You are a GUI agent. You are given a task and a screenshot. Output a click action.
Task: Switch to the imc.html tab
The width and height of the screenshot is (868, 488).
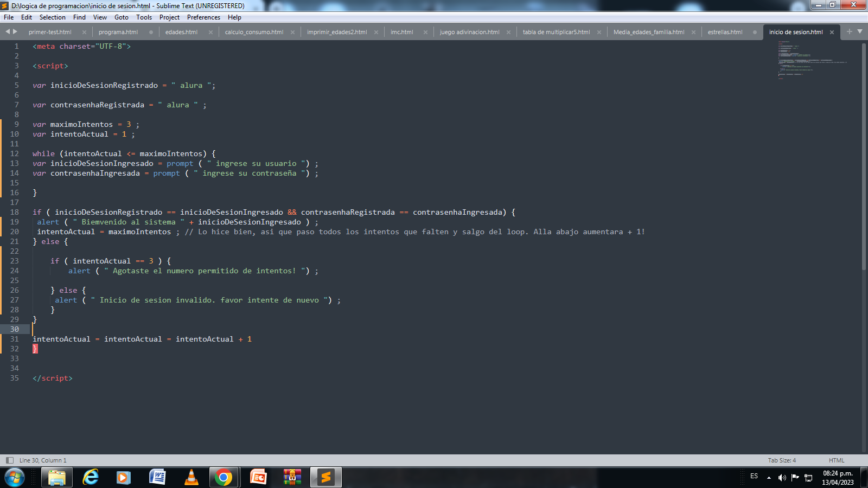tap(402, 32)
